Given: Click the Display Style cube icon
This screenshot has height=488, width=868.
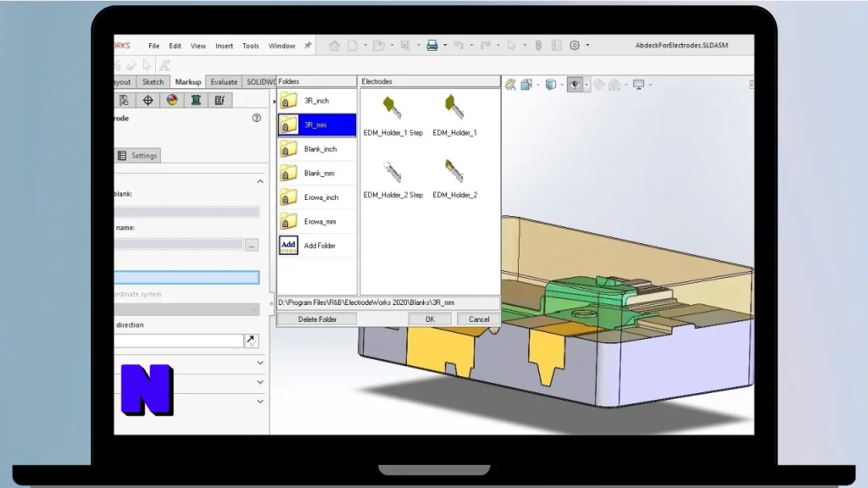Looking at the screenshot, I should pos(551,85).
